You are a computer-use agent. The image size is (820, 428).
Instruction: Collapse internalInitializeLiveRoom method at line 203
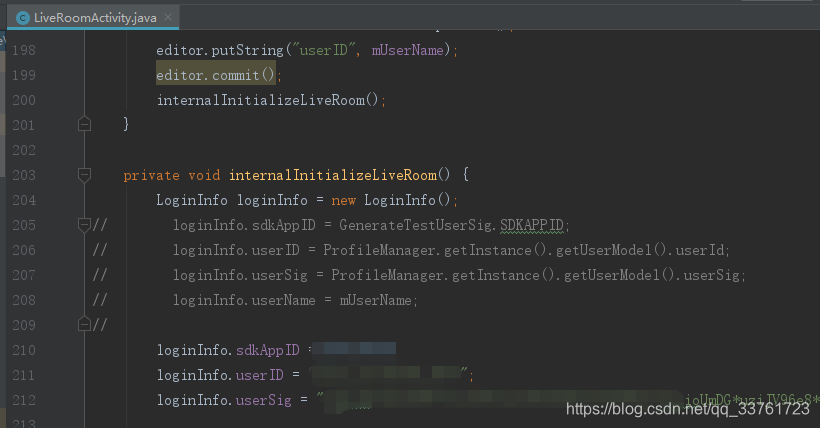[x=84, y=175]
